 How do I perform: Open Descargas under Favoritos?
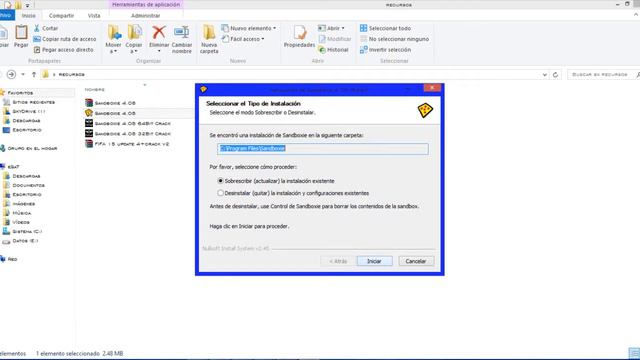22,120
